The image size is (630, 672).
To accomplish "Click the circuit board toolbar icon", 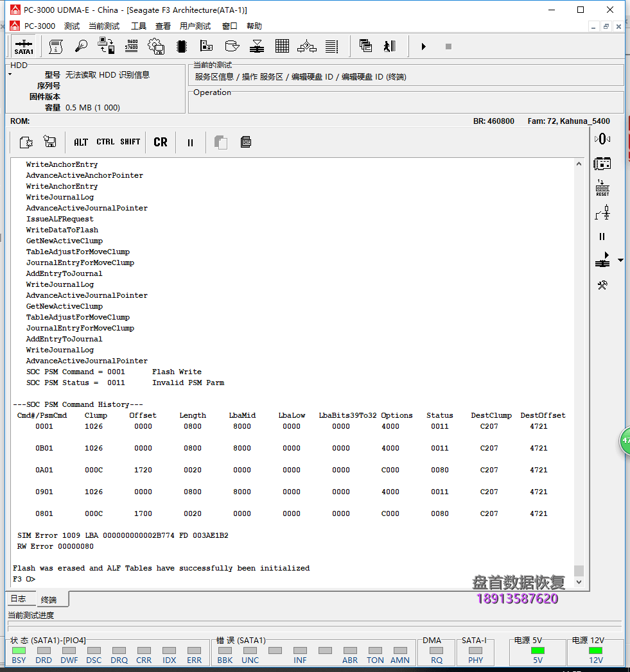I will tap(206, 46).
